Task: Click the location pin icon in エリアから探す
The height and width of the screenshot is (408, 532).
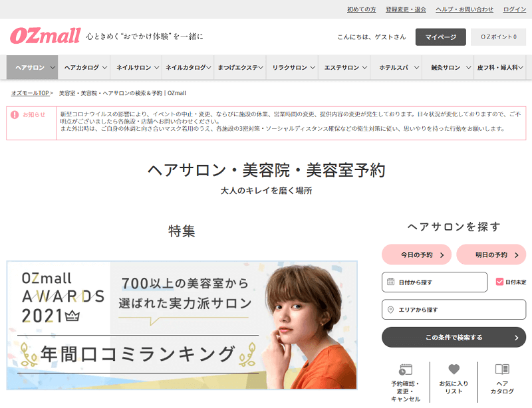Action: tap(390, 310)
